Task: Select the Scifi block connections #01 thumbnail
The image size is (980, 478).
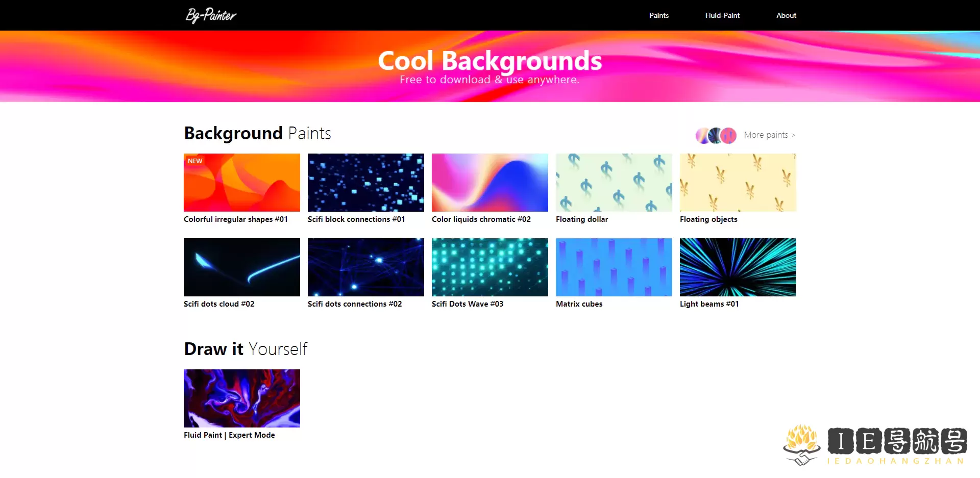Action: coord(366,183)
